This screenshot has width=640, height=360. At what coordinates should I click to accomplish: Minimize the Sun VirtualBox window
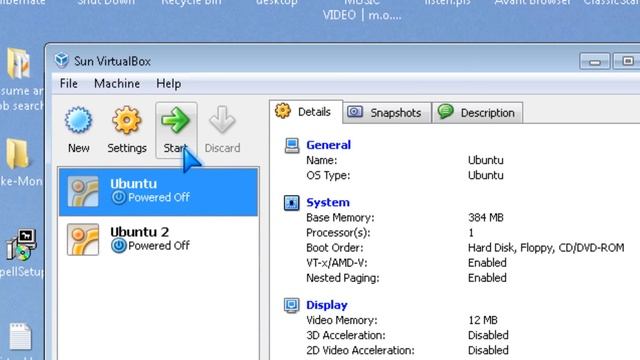click(x=595, y=62)
